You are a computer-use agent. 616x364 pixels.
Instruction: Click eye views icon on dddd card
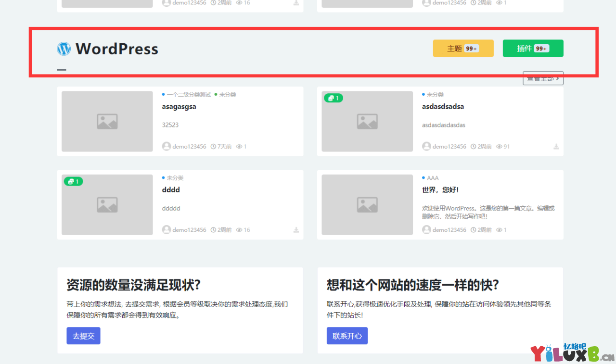239,230
